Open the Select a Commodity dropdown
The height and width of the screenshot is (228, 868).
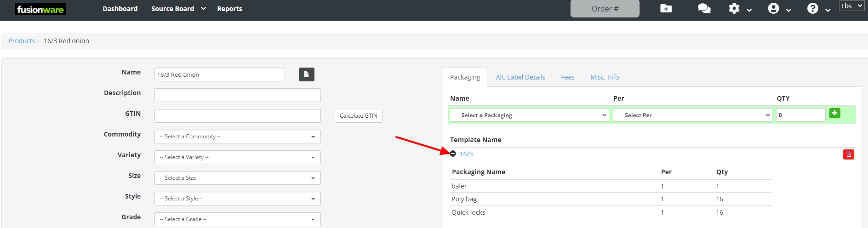pyautogui.click(x=237, y=137)
